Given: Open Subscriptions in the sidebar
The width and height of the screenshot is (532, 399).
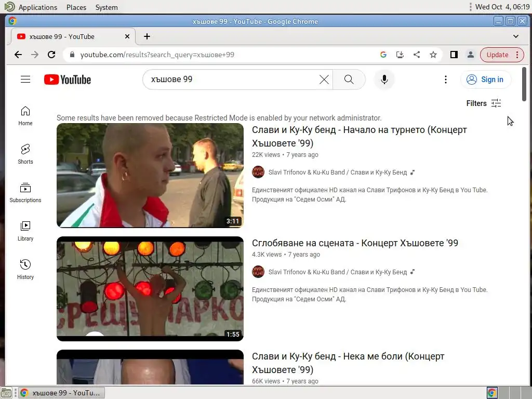Looking at the screenshot, I should [25, 193].
